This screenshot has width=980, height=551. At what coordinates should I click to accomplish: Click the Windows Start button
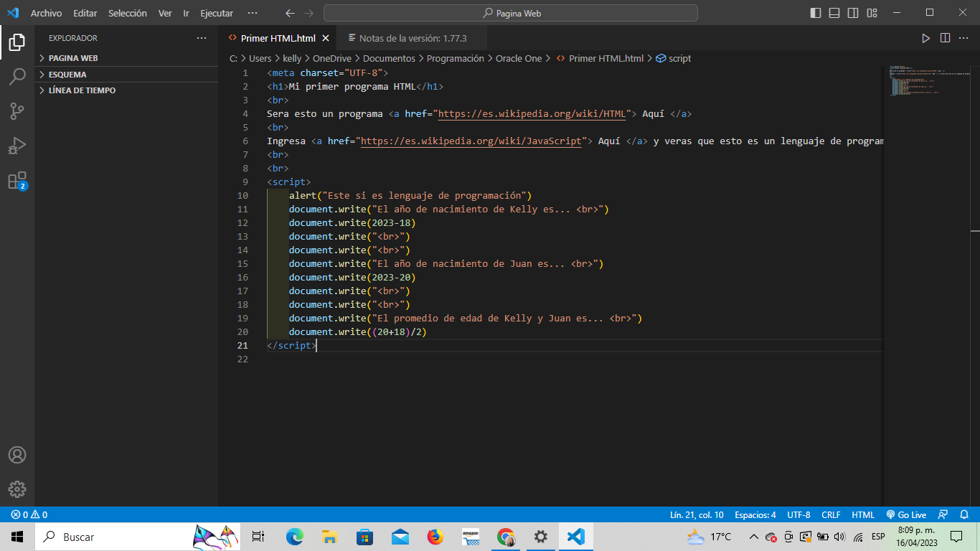point(17,537)
